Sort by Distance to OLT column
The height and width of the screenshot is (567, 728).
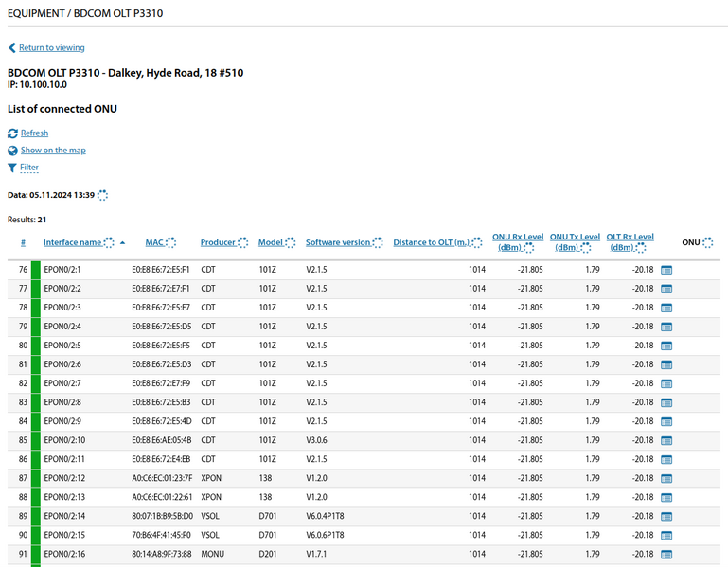[x=431, y=242]
